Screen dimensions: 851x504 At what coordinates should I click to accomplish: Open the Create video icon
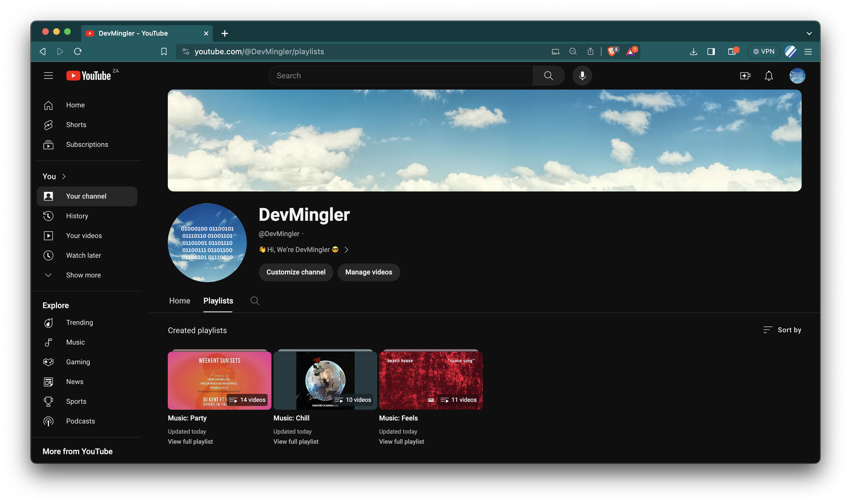click(745, 75)
